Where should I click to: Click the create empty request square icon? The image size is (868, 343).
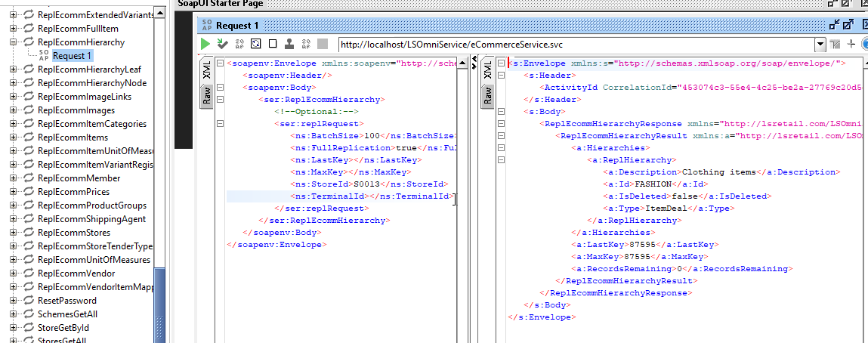(272, 45)
